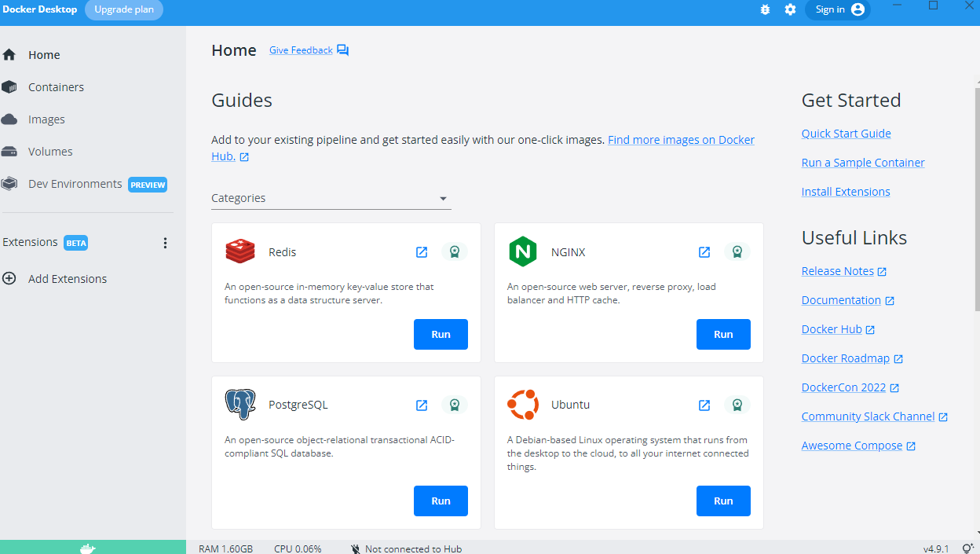Open the troubleshoot bug icon
980x554 pixels.
(766, 9)
